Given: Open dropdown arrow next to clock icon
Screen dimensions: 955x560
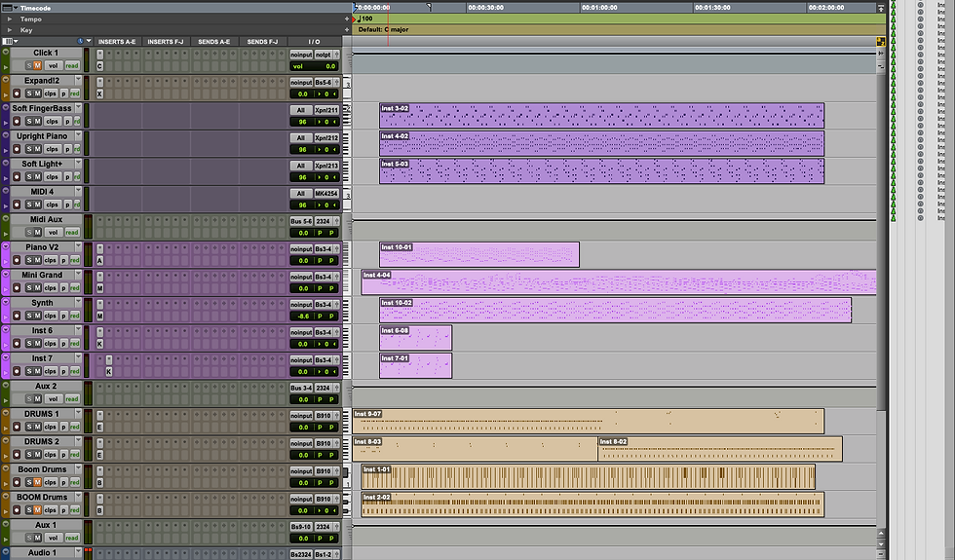Looking at the screenshot, I should pyautogui.click(x=89, y=41).
